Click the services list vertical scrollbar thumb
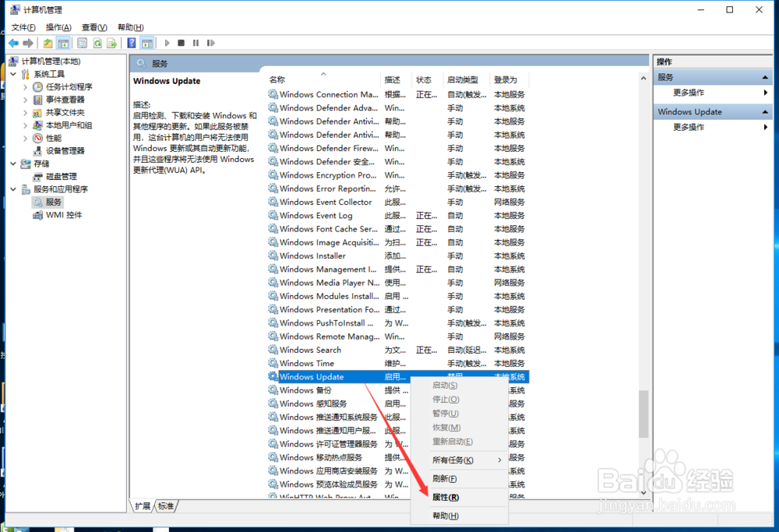 [x=643, y=414]
